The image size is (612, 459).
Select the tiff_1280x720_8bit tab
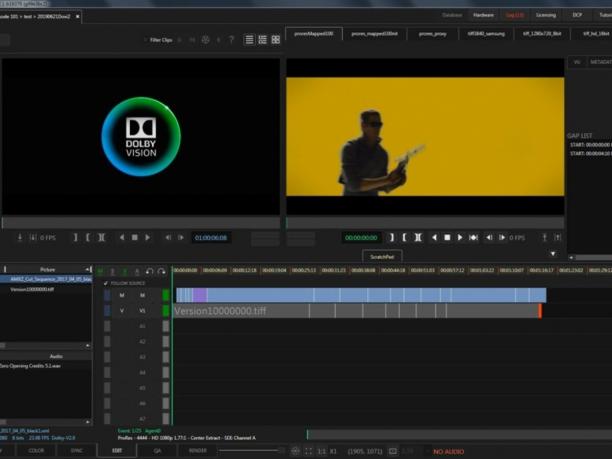coord(542,34)
